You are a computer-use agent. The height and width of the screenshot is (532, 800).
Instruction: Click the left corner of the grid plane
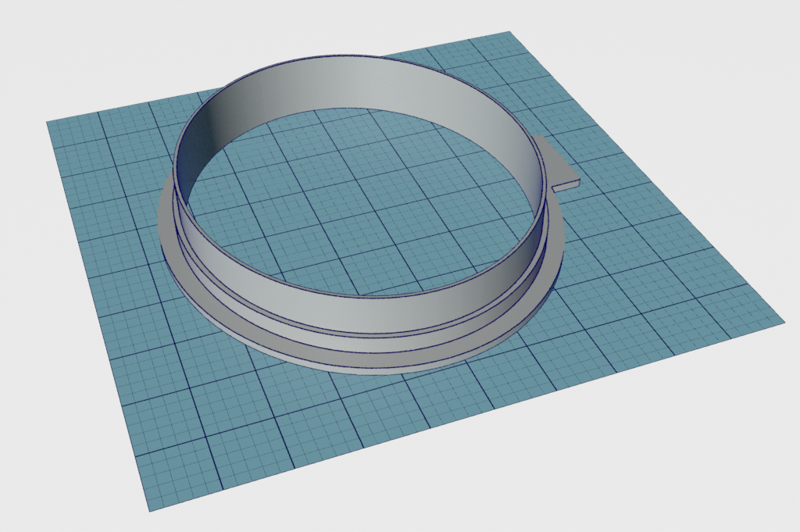tap(48, 123)
